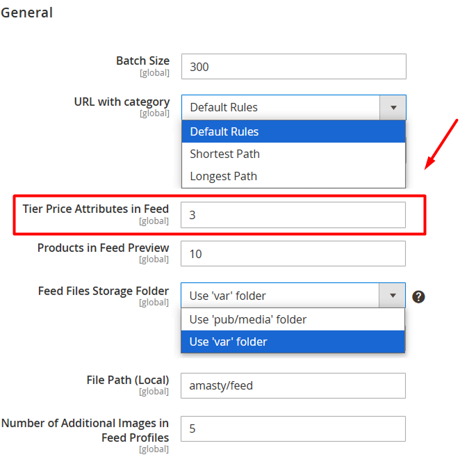
Task: Click the File Path (Local) label
Action: [127, 380]
